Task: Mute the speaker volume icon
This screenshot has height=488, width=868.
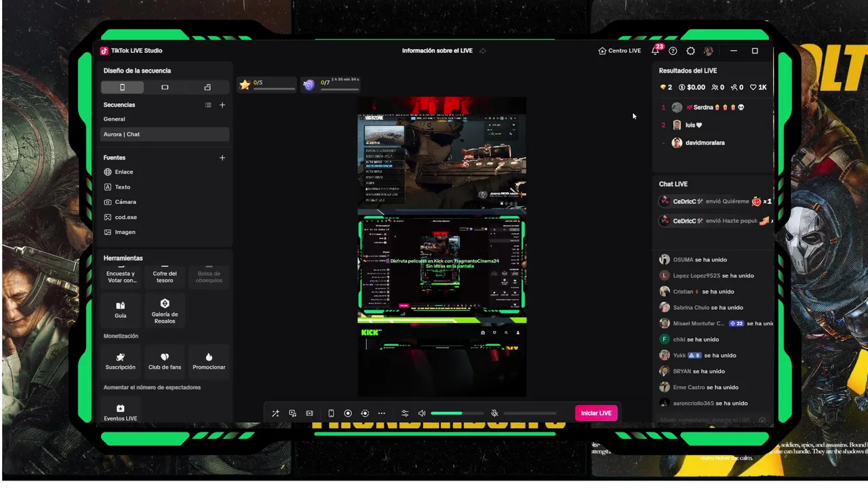Action: (x=422, y=413)
